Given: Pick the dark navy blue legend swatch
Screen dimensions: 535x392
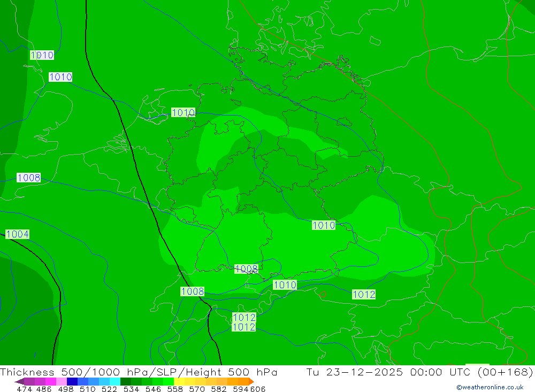Looking at the screenshot, I should [71, 381].
